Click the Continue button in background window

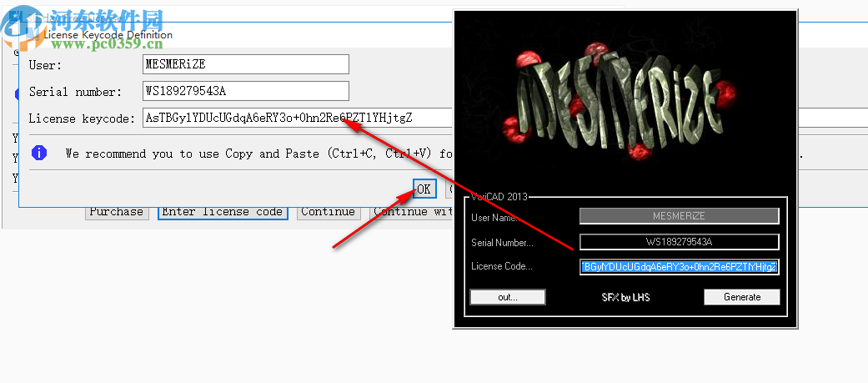[329, 212]
